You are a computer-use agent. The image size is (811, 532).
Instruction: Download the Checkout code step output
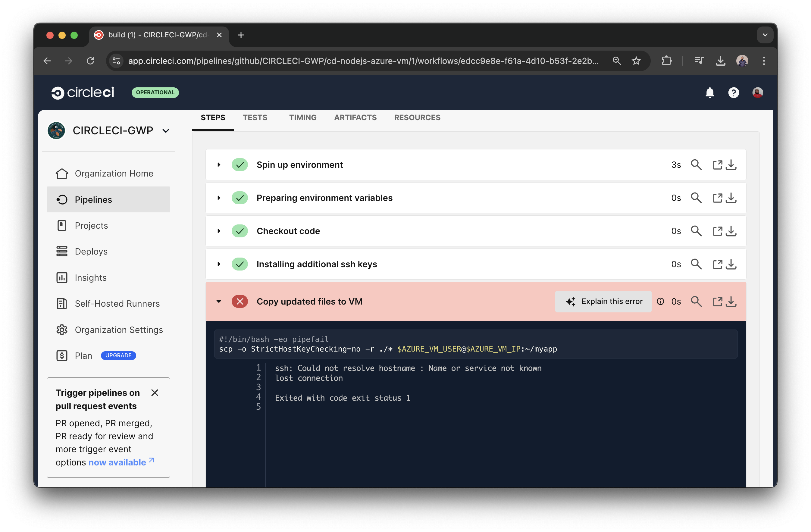point(731,231)
